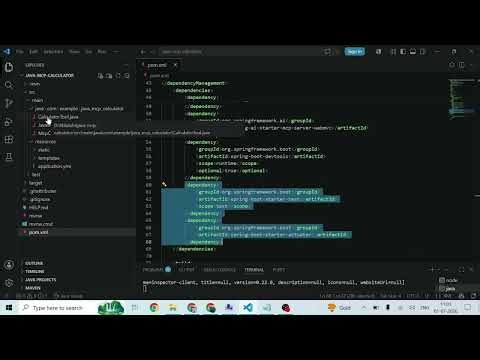Toggle the primary side bar layout icon
480x360 pixels.
point(403,52)
